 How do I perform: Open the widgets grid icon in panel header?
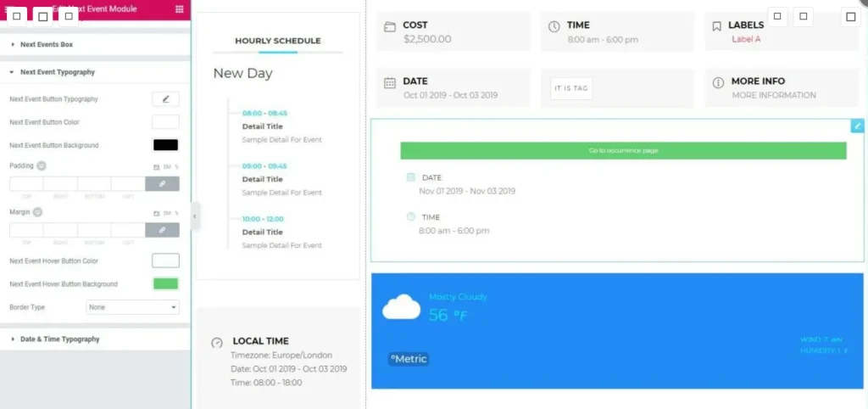[x=180, y=8]
